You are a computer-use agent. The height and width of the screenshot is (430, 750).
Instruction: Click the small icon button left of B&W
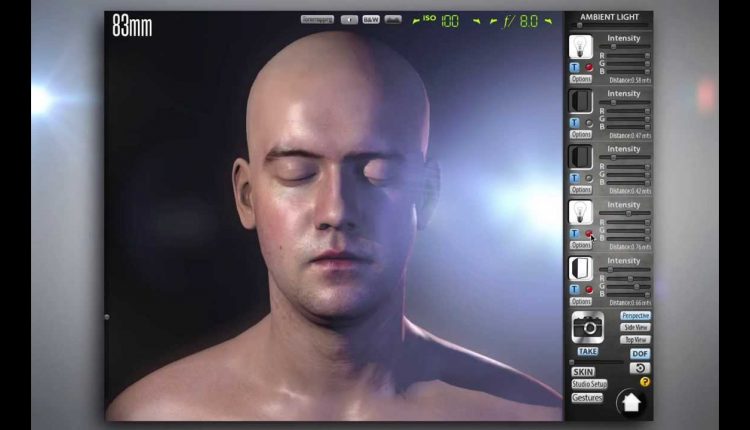point(349,20)
